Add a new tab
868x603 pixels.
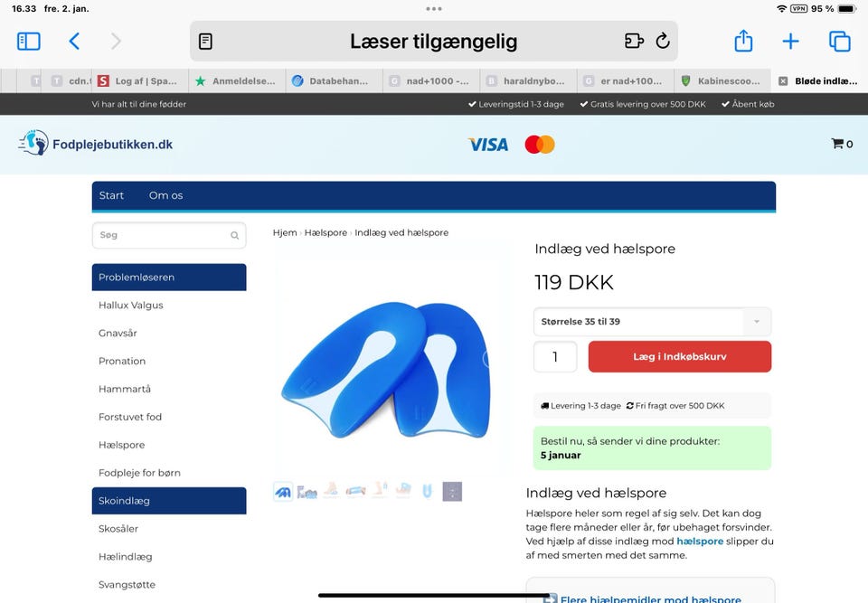coord(790,42)
